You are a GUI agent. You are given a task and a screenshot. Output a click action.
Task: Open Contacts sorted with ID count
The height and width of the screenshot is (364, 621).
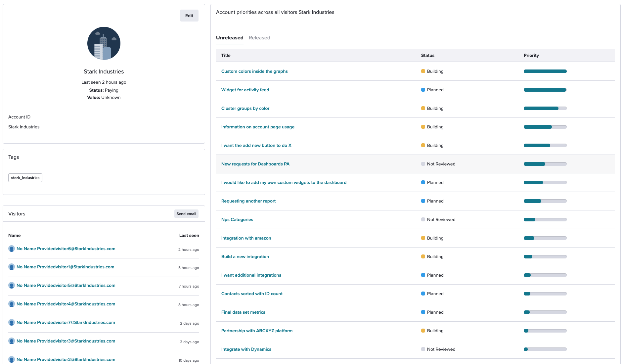point(252,294)
